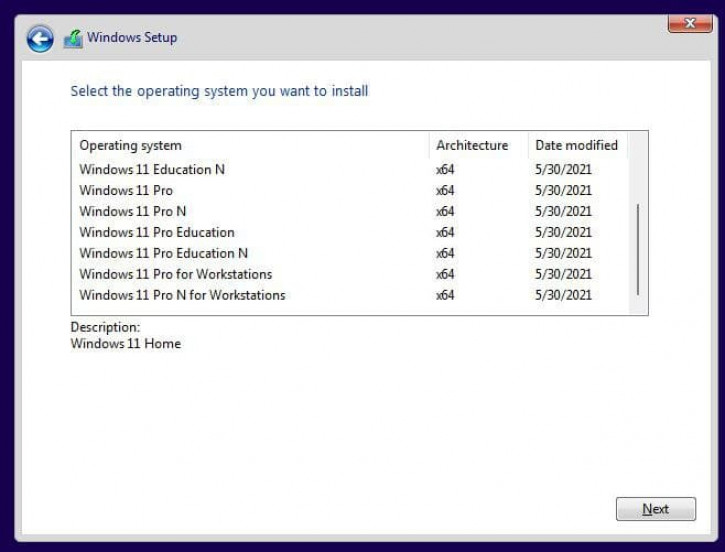The image size is (725, 552).
Task: Click date 5/30/2021 in Windows 11 Pro N row
Action: pos(563,211)
